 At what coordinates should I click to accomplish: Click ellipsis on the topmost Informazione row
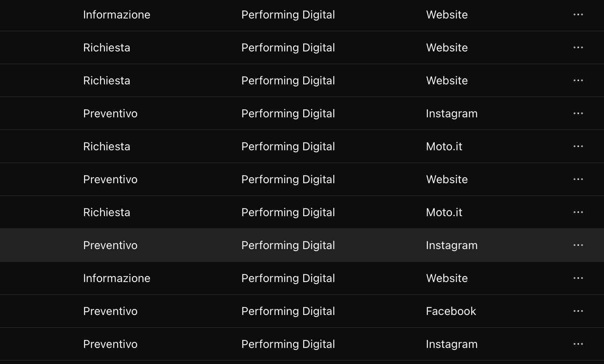578,14
